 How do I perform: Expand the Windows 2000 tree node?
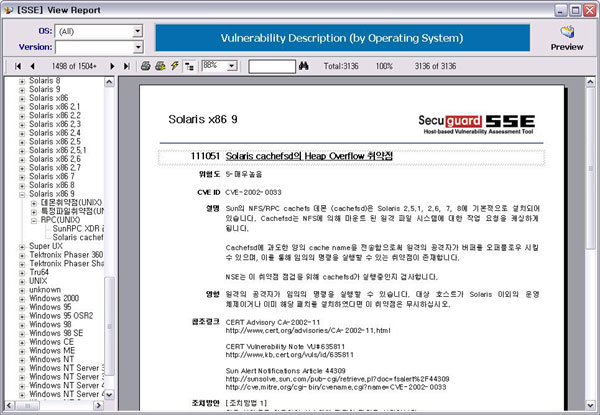(22, 298)
